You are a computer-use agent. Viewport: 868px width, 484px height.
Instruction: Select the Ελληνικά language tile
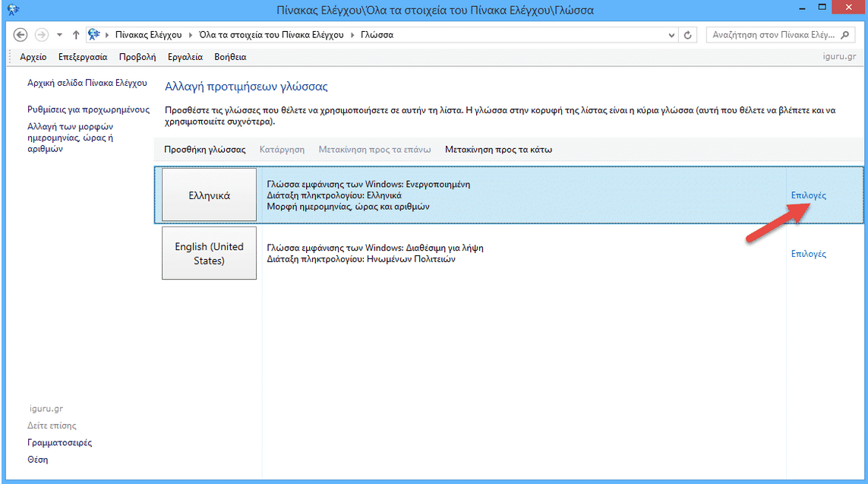pos(210,195)
